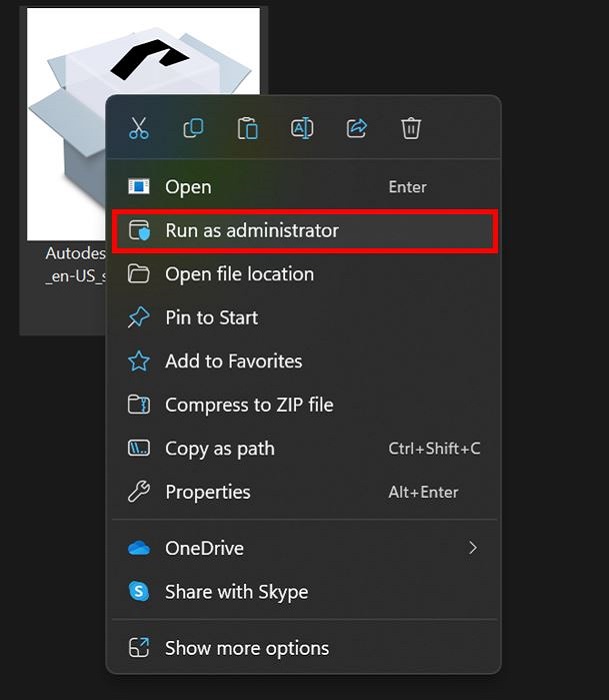Choose Show more options
609x700 pixels.
point(304,648)
